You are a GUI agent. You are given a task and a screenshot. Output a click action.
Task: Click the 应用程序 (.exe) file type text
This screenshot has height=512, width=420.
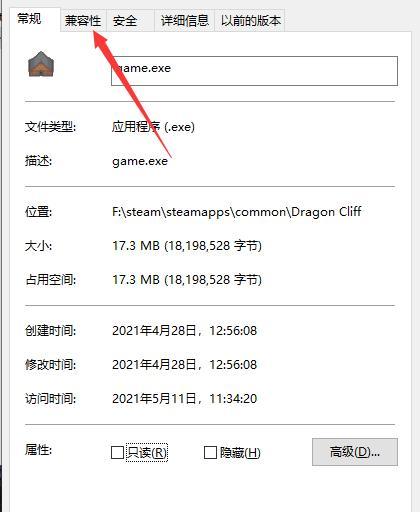pyautogui.click(x=153, y=127)
